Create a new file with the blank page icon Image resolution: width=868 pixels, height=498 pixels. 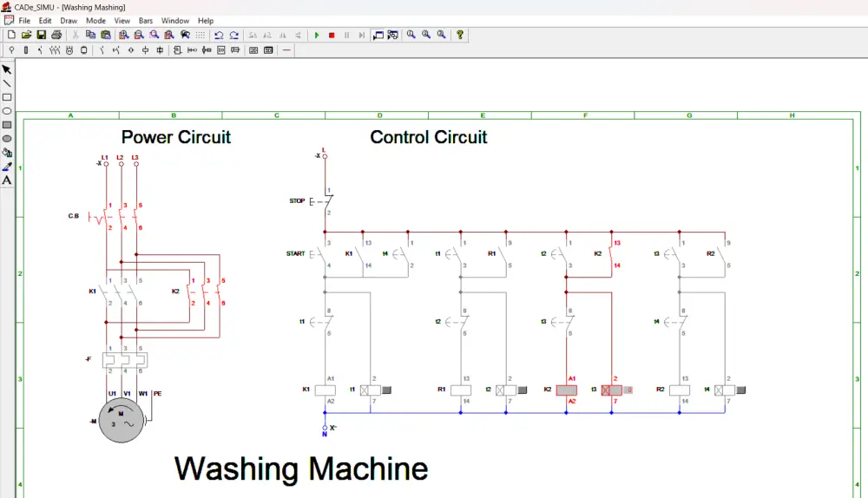(x=11, y=35)
